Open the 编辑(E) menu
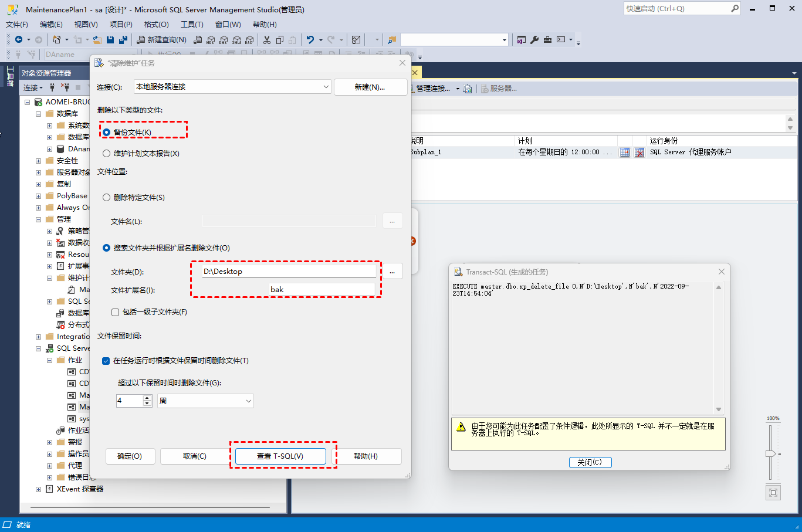This screenshot has width=802, height=532. point(51,24)
